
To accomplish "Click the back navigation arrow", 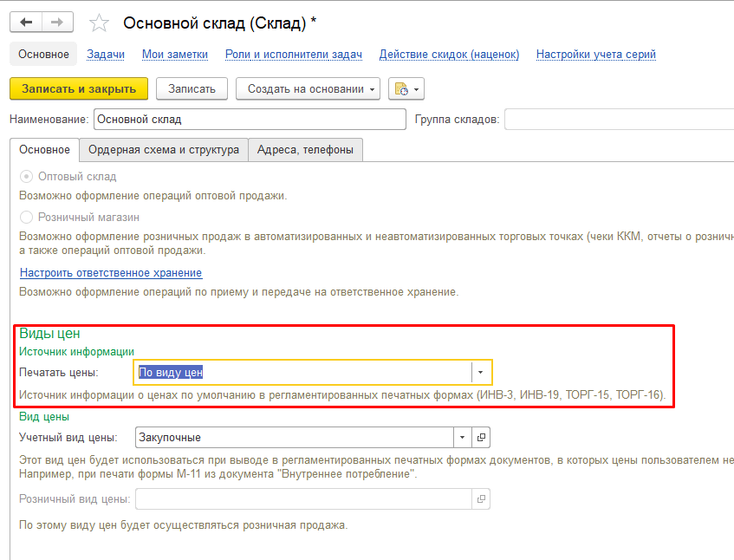I will [x=27, y=23].
